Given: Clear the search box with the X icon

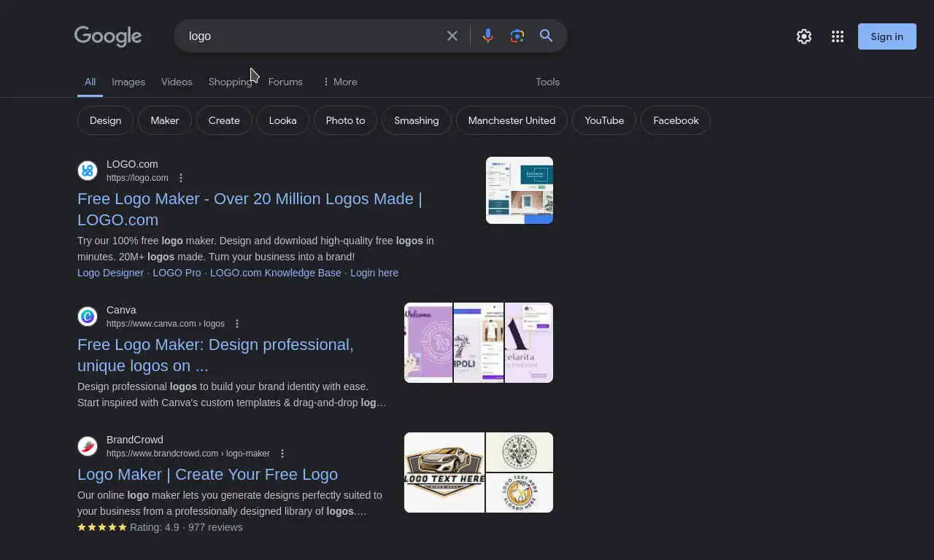Looking at the screenshot, I should click(452, 36).
